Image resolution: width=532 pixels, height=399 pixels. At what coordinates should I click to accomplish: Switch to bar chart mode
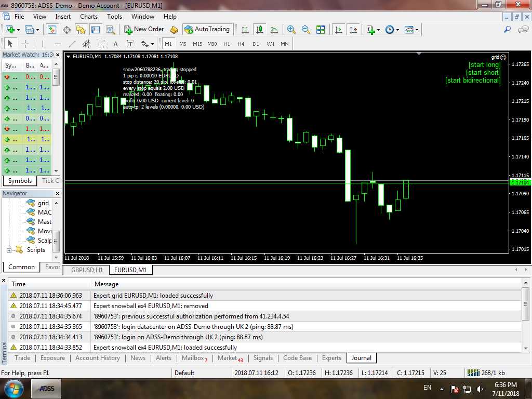click(x=245, y=30)
